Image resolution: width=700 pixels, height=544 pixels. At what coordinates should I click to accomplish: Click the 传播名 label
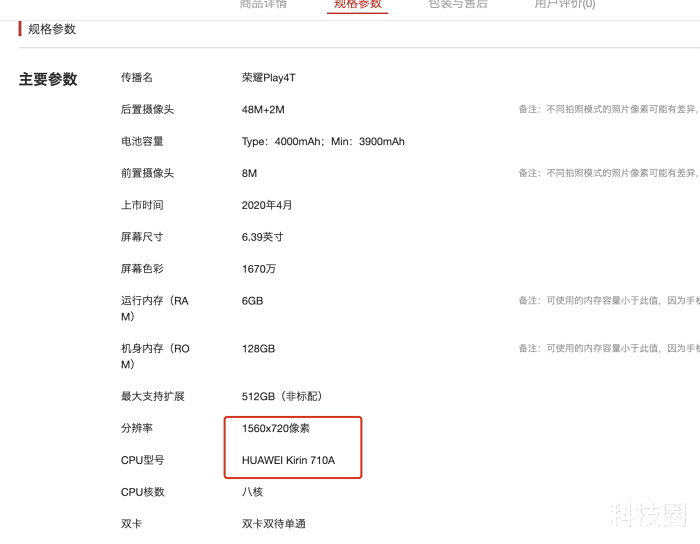[137, 78]
